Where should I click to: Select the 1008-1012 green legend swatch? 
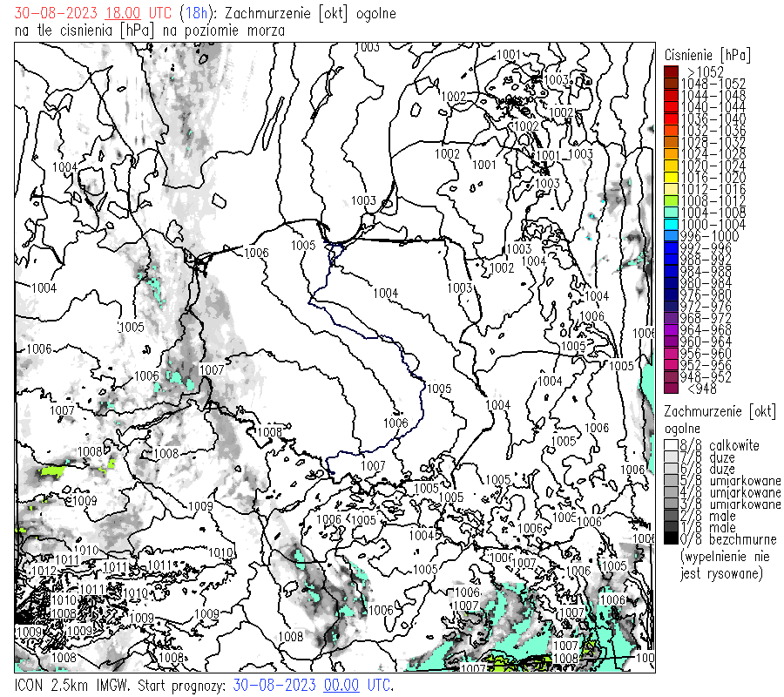671,201
